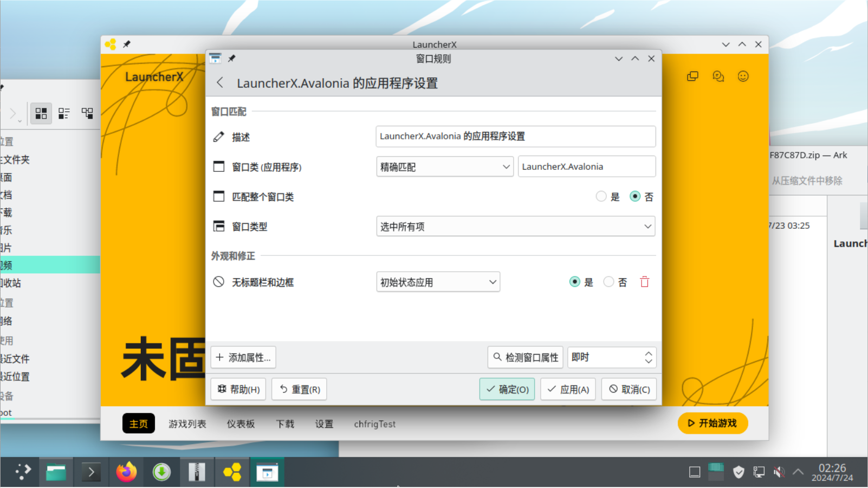The width and height of the screenshot is (868, 488).
Task: Click 从压缩文件中移除 in Ark window
Action: click(x=807, y=181)
